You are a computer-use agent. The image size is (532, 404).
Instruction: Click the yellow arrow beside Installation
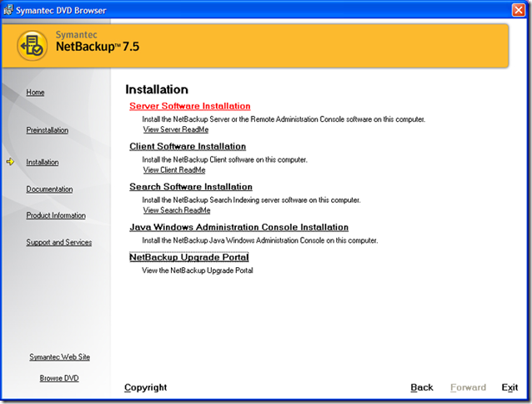click(x=11, y=162)
